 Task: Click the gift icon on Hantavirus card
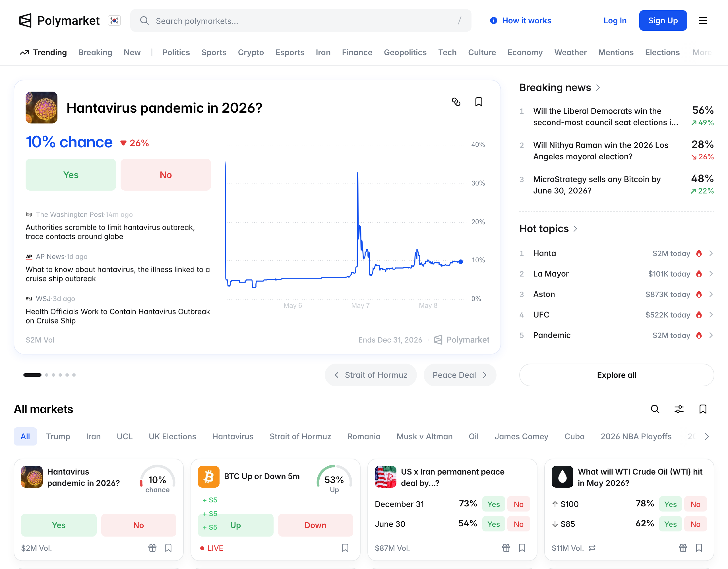click(x=152, y=548)
